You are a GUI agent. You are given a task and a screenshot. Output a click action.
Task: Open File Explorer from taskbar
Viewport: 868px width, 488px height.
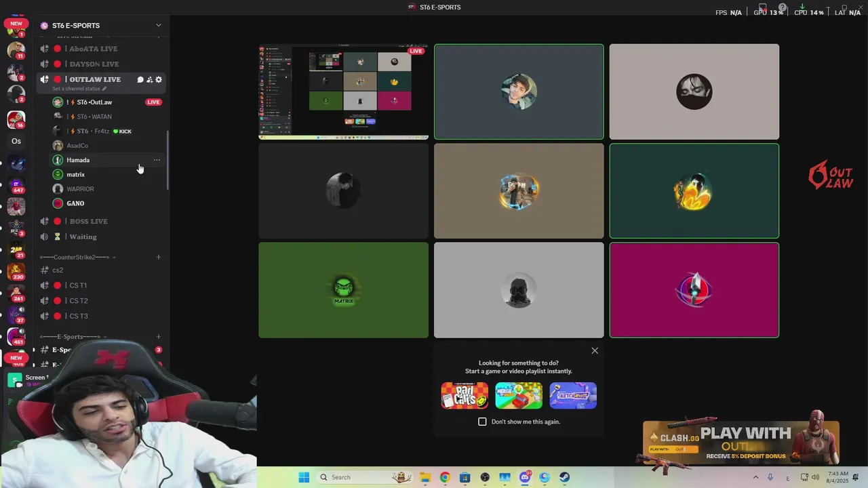point(425,477)
